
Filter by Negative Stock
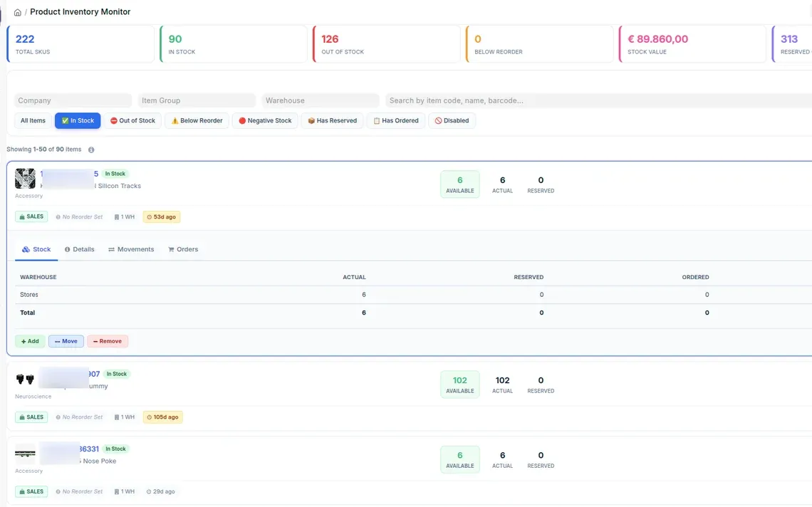click(265, 120)
